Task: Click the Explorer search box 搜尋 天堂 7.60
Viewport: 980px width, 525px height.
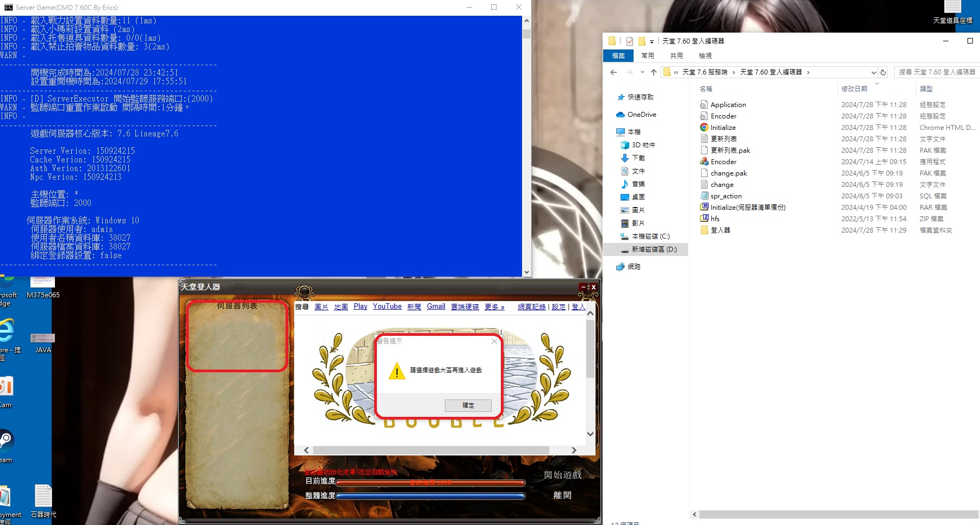Action: [x=937, y=72]
